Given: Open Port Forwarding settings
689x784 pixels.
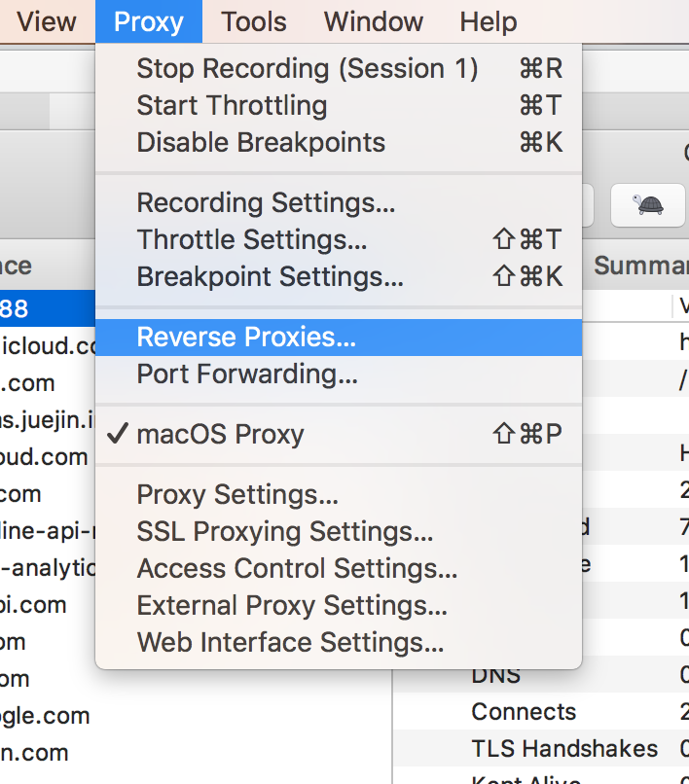Looking at the screenshot, I should coord(247,374).
